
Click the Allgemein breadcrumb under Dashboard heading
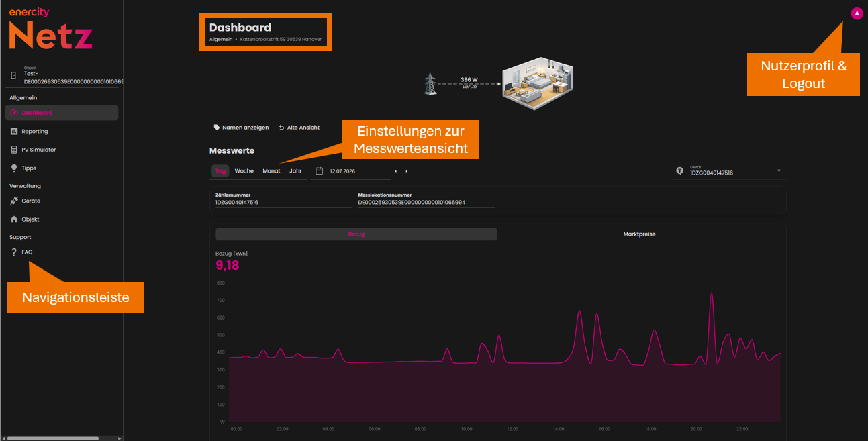221,40
